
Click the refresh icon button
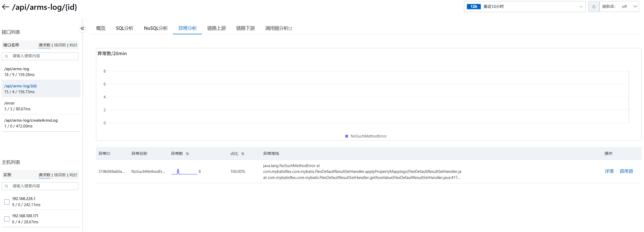(594, 7)
